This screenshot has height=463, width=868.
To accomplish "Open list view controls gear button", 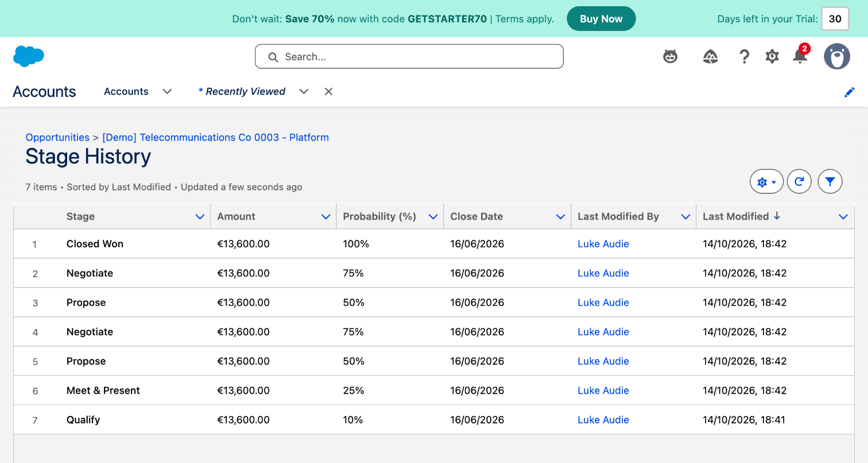I will [766, 182].
